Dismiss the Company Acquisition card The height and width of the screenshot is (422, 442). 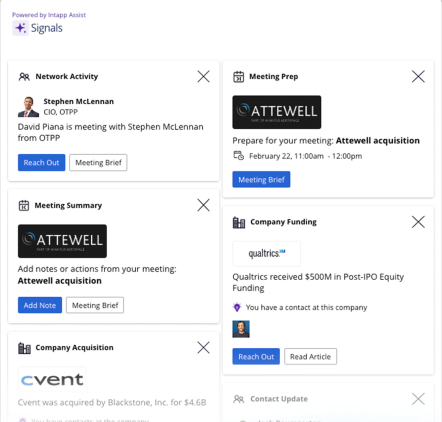[203, 347]
